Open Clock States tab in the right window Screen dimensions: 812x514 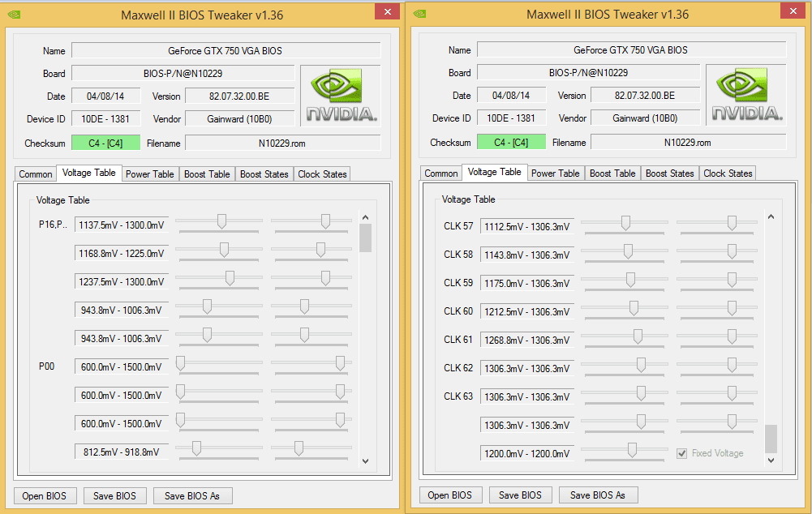coord(728,173)
